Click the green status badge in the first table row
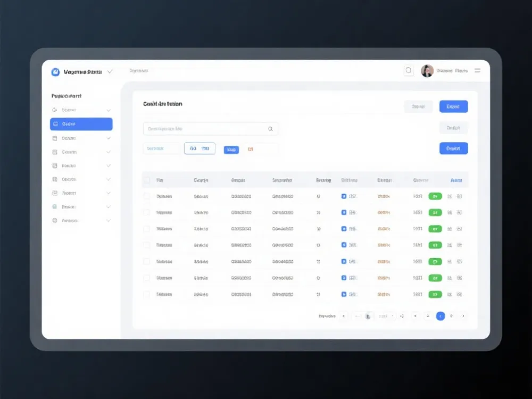Screen dimensions: 532x399 point(435,196)
